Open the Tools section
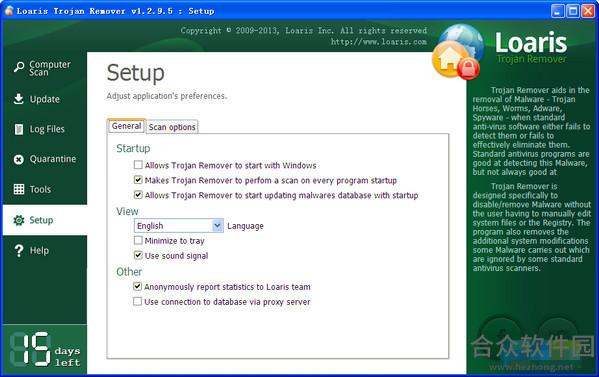This screenshot has width=599, height=377. point(45,189)
